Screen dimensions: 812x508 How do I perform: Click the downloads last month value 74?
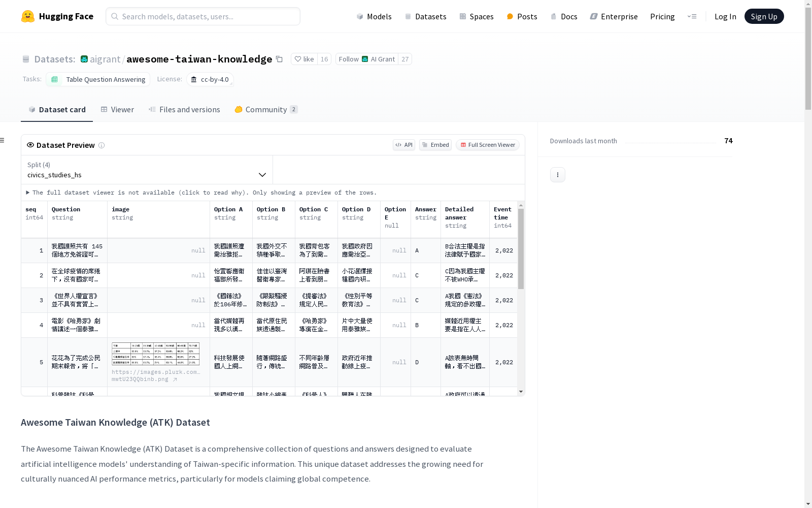[729, 141]
